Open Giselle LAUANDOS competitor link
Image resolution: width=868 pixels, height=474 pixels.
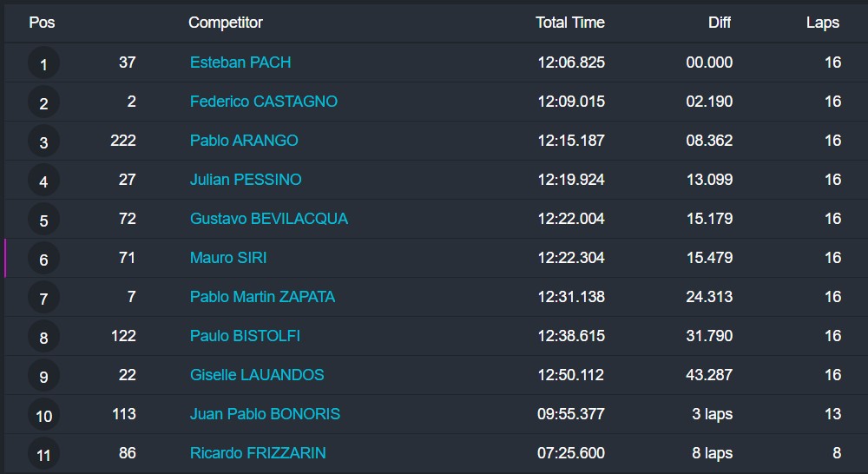point(257,375)
